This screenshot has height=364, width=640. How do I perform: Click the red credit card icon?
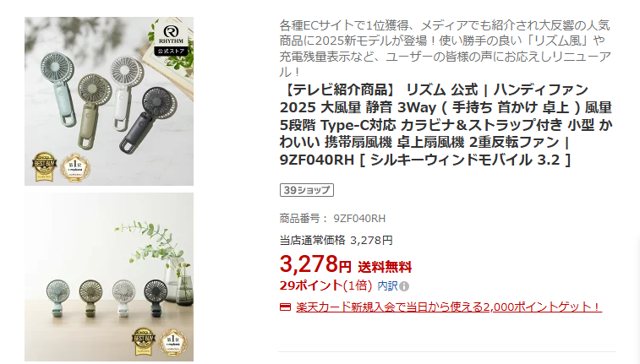point(285,307)
